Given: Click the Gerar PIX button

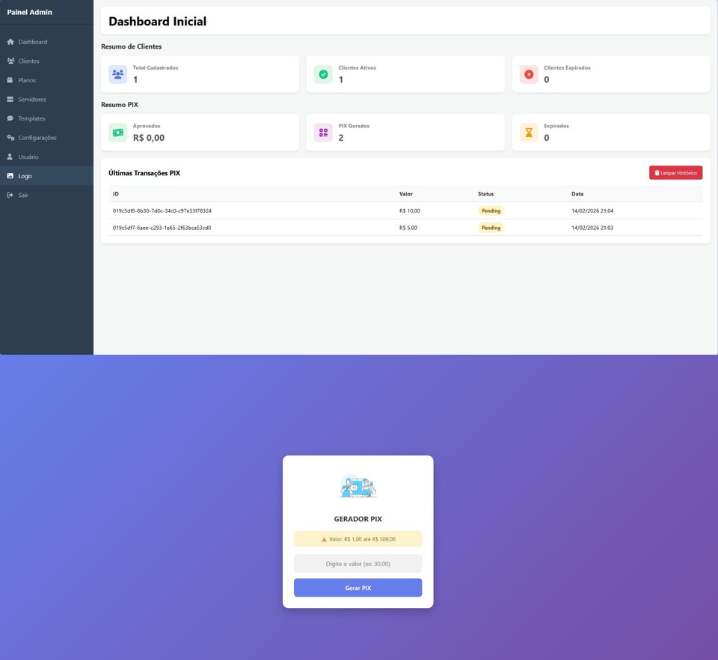Looking at the screenshot, I should (x=358, y=588).
